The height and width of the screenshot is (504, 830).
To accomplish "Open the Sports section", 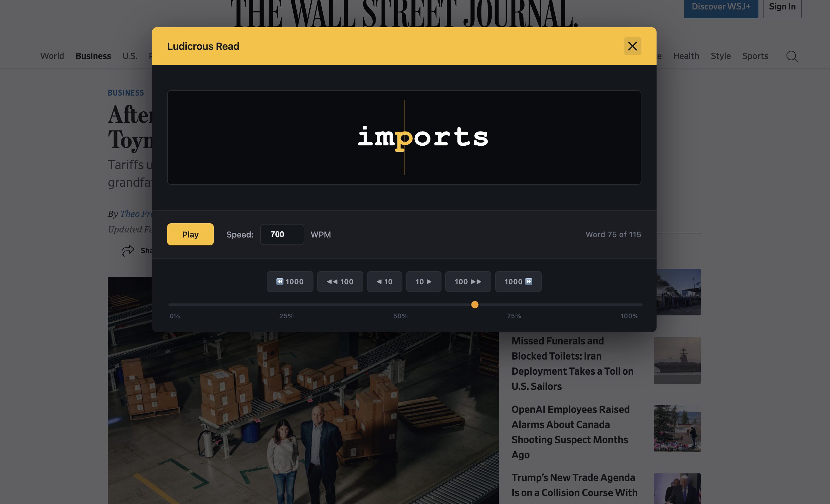I will coord(755,56).
